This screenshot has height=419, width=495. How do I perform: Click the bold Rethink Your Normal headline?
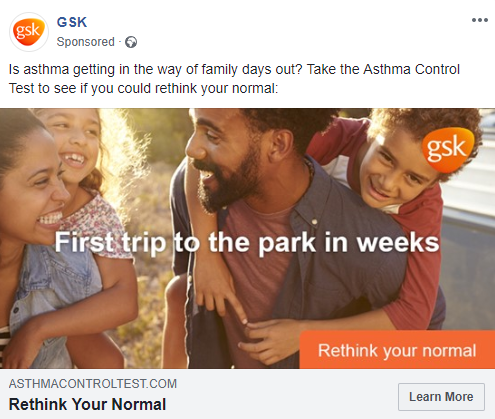[x=87, y=404]
